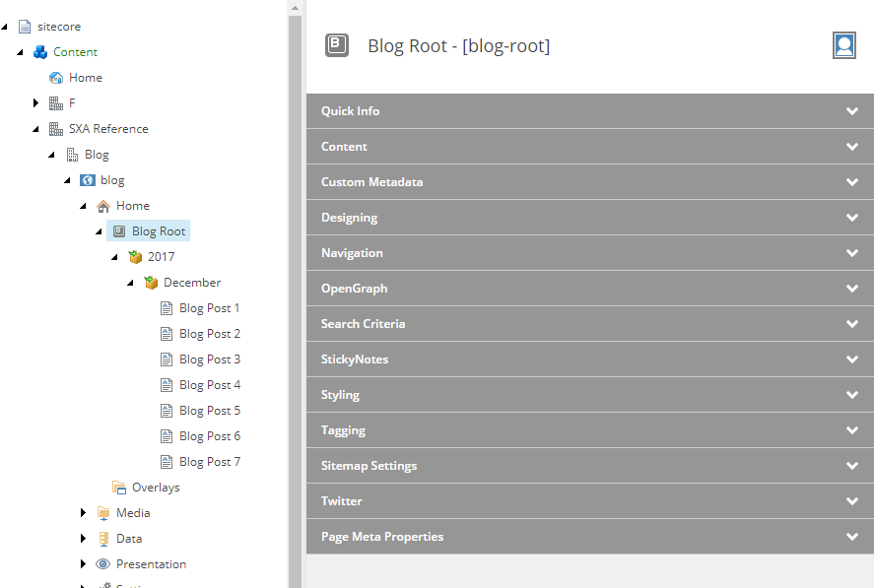The height and width of the screenshot is (588, 874).
Task: Select Blog Post 4 in tree
Action: (210, 385)
